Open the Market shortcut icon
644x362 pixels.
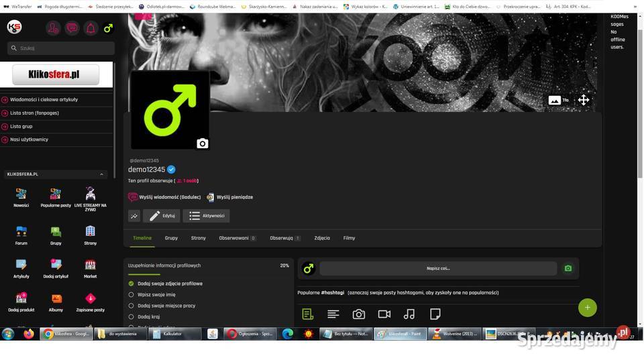pos(90,265)
